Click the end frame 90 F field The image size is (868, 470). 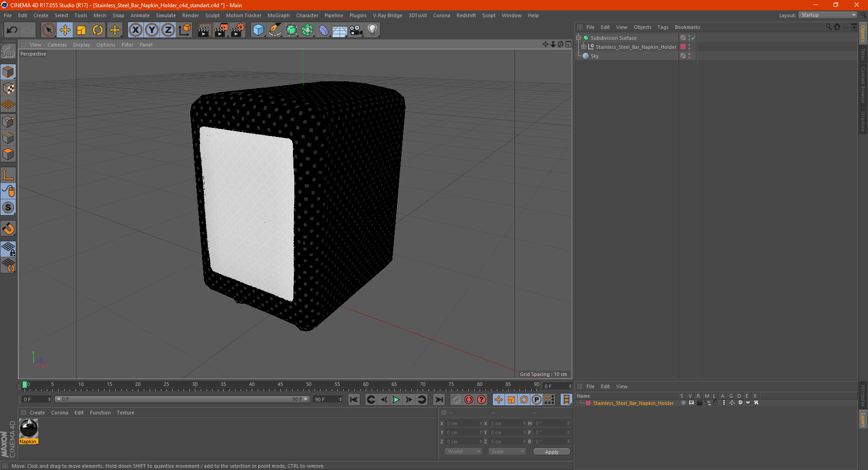pos(328,399)
